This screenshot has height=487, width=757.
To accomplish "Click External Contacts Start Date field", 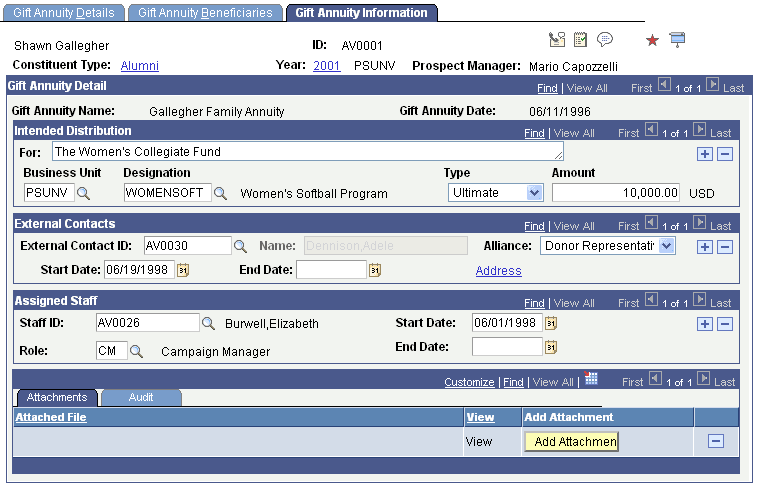I will tap(139, 270).
